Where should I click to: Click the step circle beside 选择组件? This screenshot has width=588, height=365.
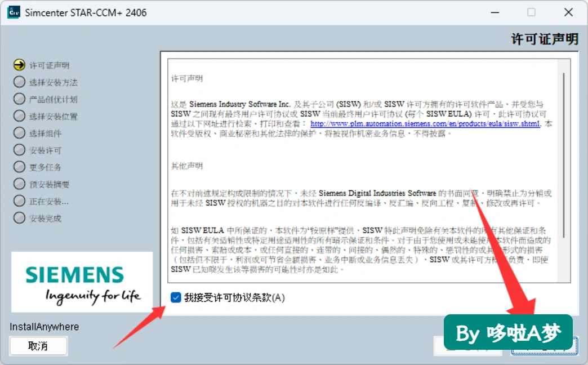[x=19, y=133]
